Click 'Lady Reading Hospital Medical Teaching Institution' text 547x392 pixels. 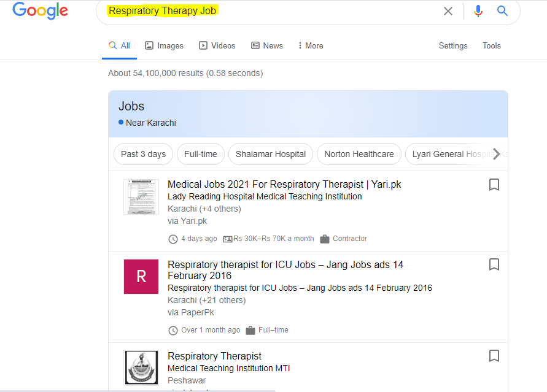click(x=265, y=196)
